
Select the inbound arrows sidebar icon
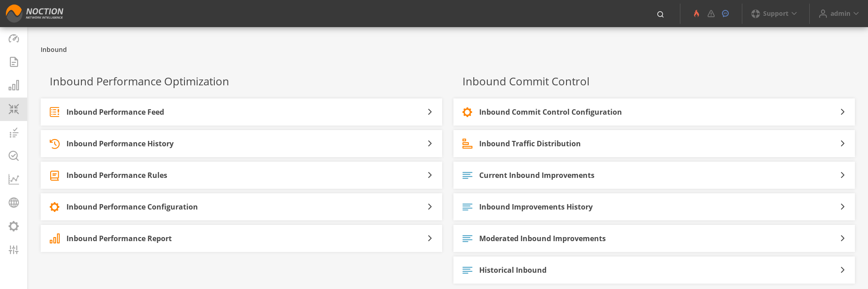pos(14,109)
